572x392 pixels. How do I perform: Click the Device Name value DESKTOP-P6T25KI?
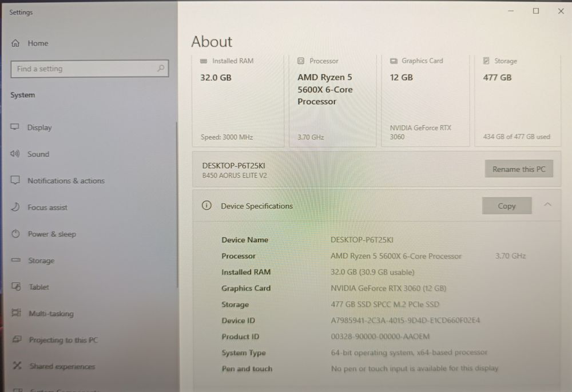[x=362, y=240]
